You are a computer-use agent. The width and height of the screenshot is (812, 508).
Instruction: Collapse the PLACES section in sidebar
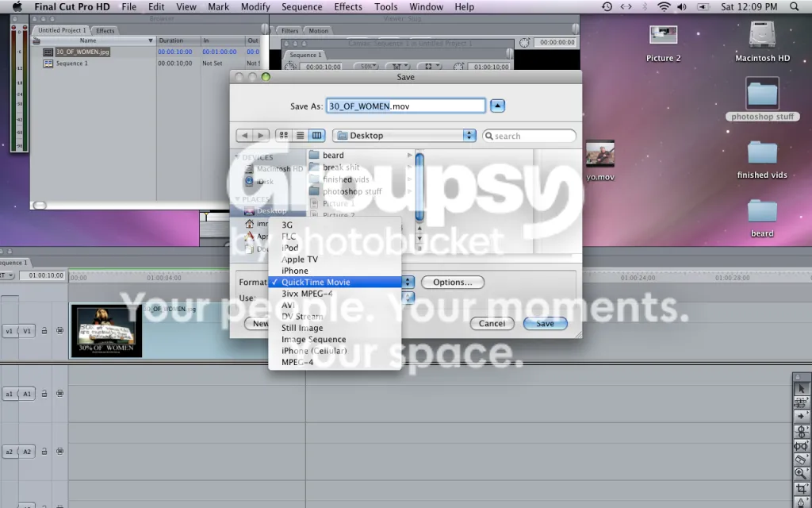click(x=237, y=199)
